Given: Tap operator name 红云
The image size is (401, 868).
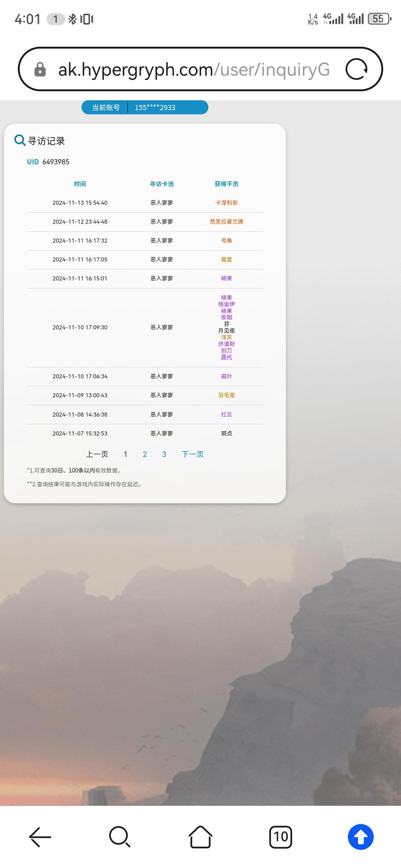Looking at the screenshot, I should [226, 414].
